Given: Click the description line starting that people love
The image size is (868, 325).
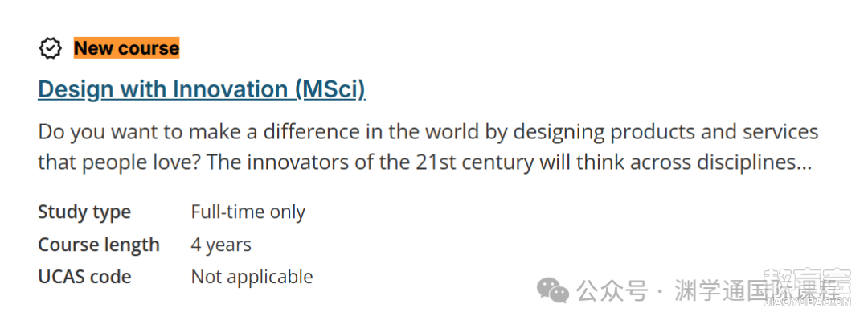Looking at the screenshot, I should [x=424, y=162].
